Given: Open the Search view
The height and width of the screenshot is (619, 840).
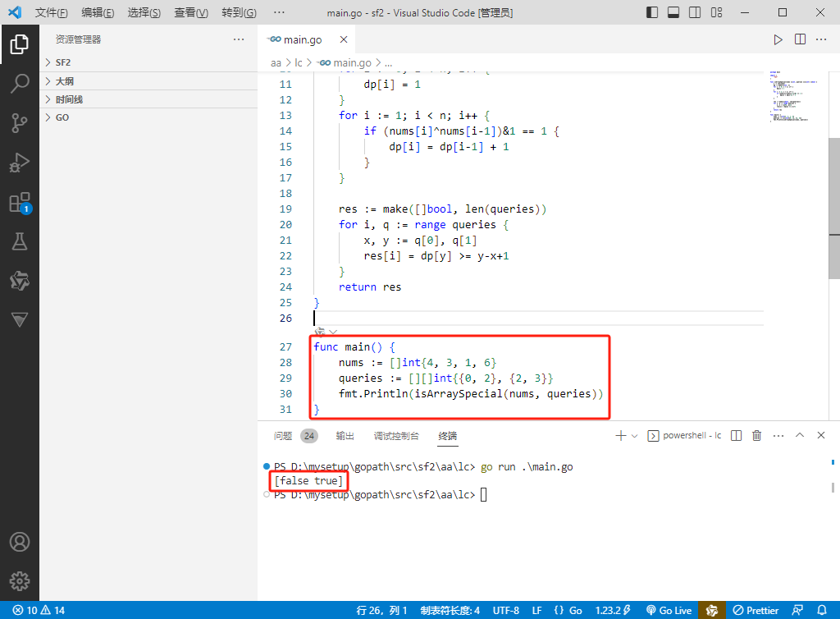Looking at the screenshot, I should click(20, 84).
